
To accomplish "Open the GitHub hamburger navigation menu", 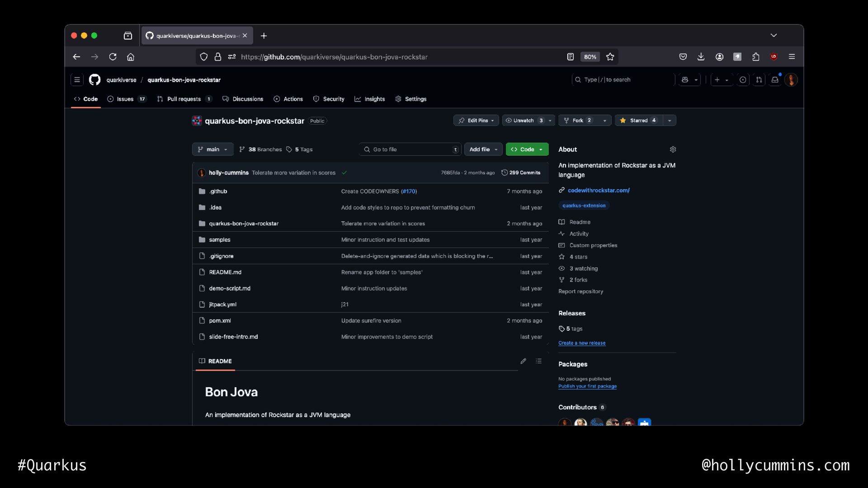I will point(77,80).
